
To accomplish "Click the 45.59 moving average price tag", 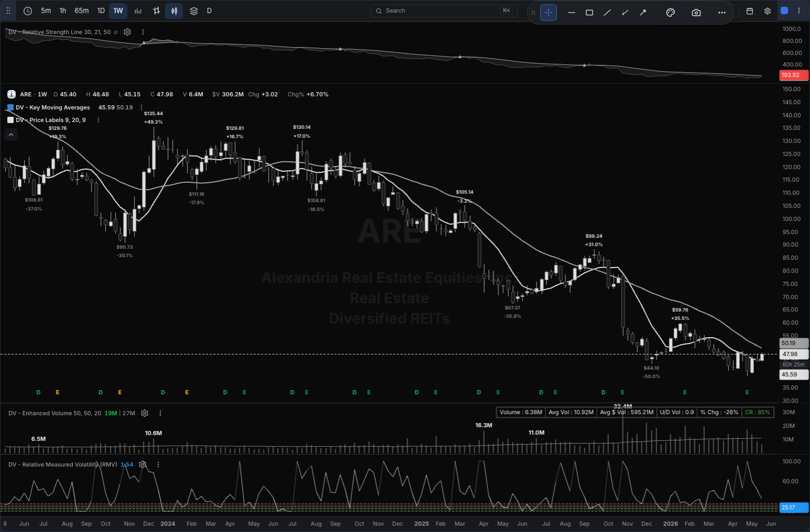I will pos(794,374).
